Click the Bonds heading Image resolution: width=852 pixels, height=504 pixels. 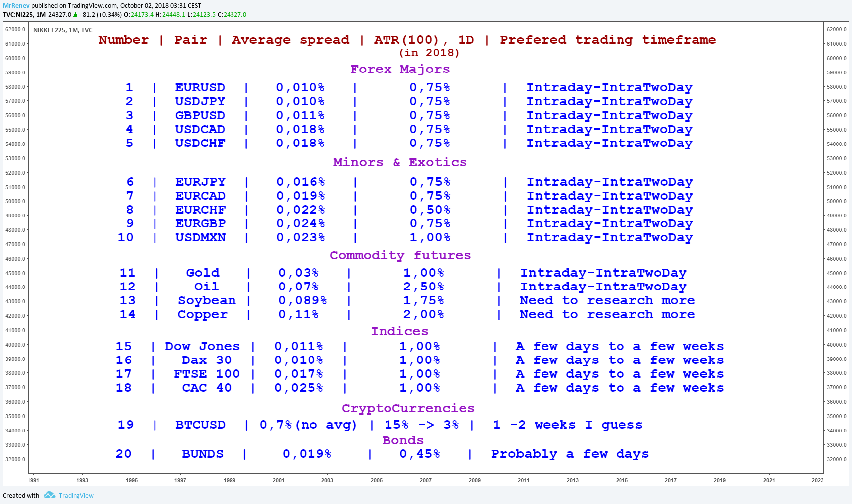(403, 440)
